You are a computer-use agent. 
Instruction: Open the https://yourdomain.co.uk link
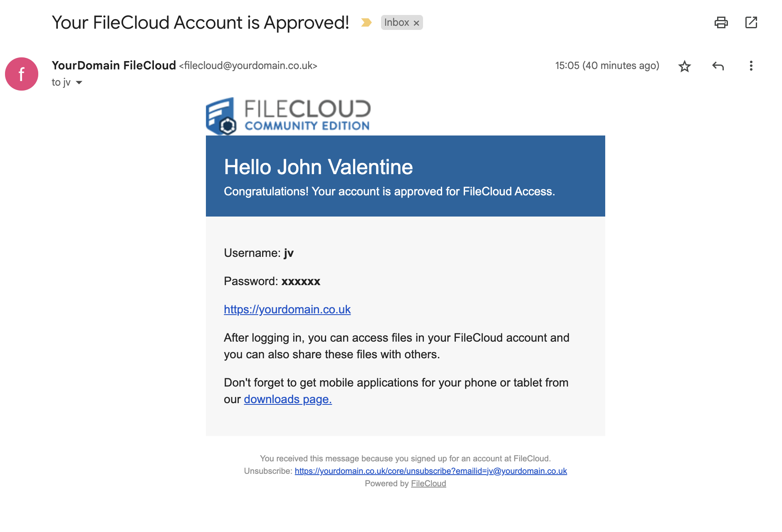click(x=287, y=309)
